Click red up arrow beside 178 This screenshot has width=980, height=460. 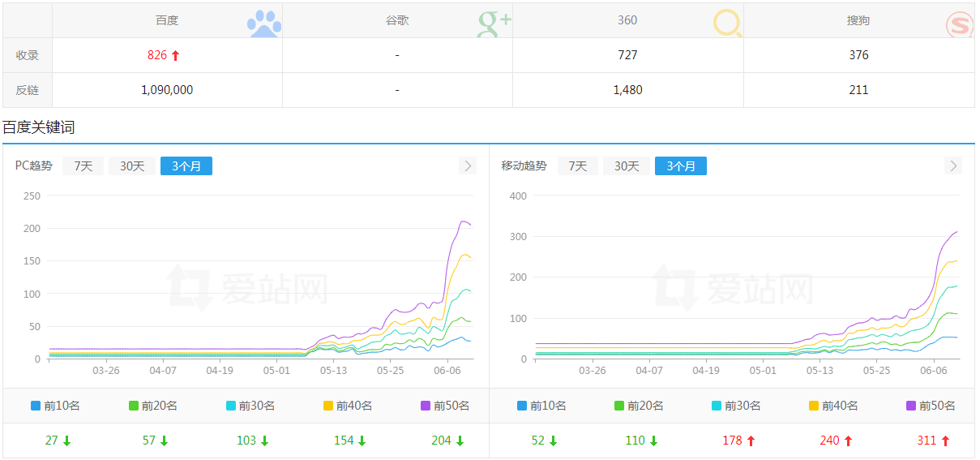click(x=751, y=441)
